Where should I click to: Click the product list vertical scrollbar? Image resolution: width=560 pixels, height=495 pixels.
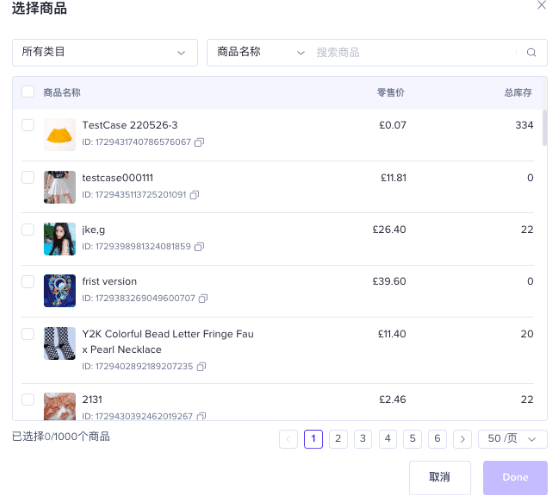(x=545, y=128)
